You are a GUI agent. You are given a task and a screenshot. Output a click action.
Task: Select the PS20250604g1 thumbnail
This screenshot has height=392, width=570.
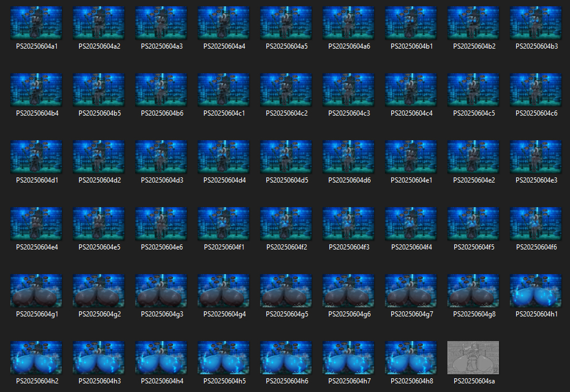point(36,291)
